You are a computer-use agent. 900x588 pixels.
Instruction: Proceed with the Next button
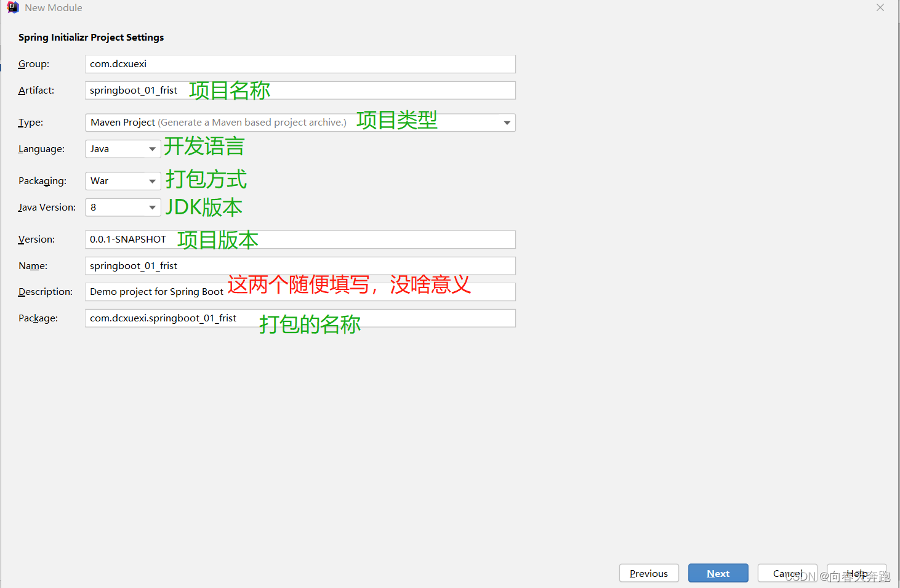click(x=718, y=573)
